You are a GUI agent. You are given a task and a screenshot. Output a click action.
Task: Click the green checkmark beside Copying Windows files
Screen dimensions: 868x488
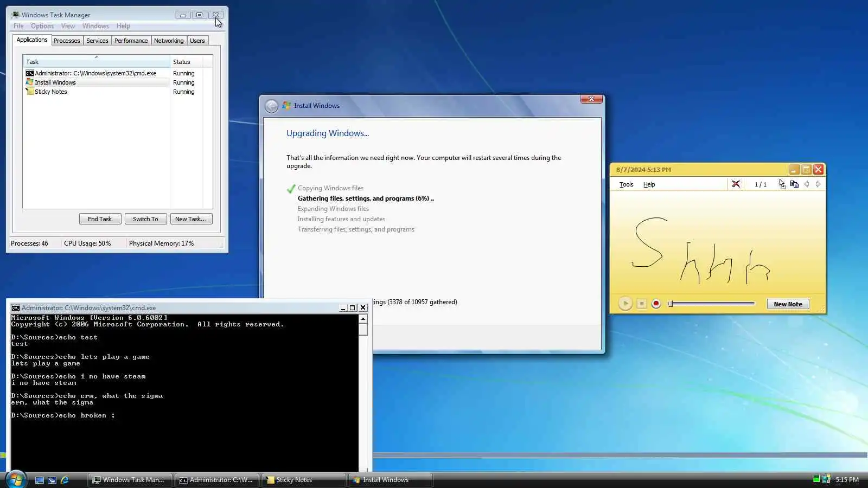[291, 189]
